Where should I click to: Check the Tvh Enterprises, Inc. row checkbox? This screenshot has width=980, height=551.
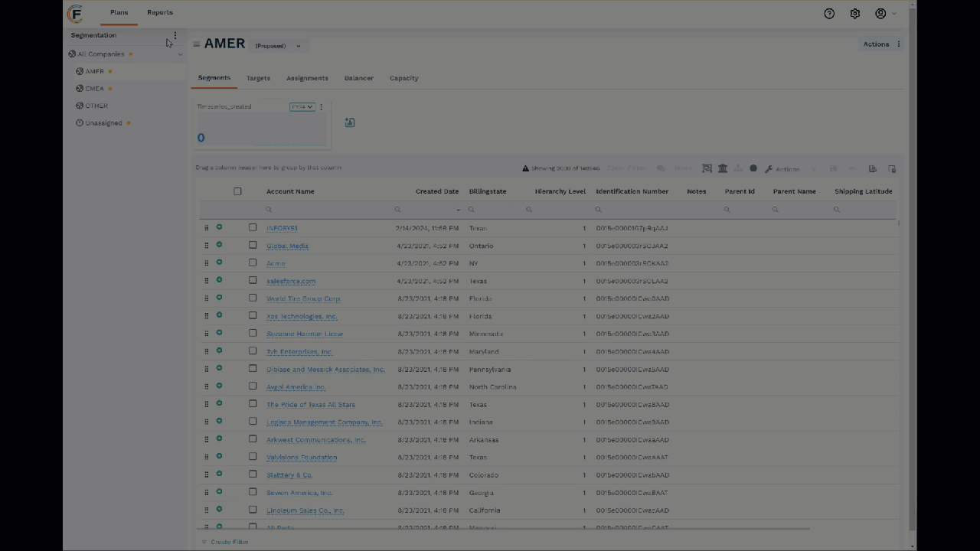coord(253,350)
